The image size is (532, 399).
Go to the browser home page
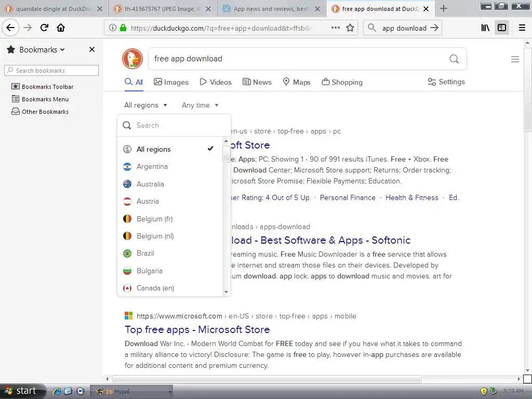pyautogui.click(x=61, y=28)
